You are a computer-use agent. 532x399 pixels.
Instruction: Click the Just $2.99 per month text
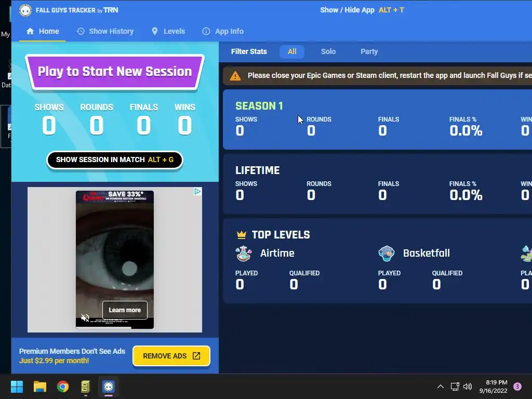[x=54, y=361]
